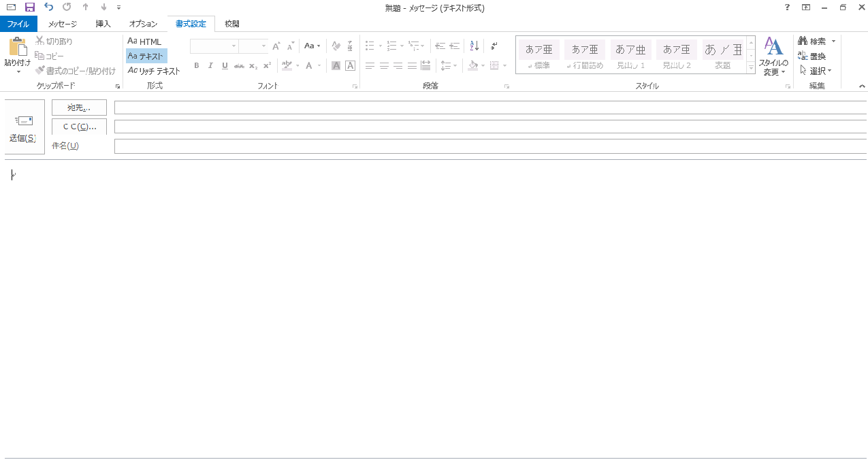Click the paragraph shading paint bucket
868x462 pixels.
click(x=473, y=66)
